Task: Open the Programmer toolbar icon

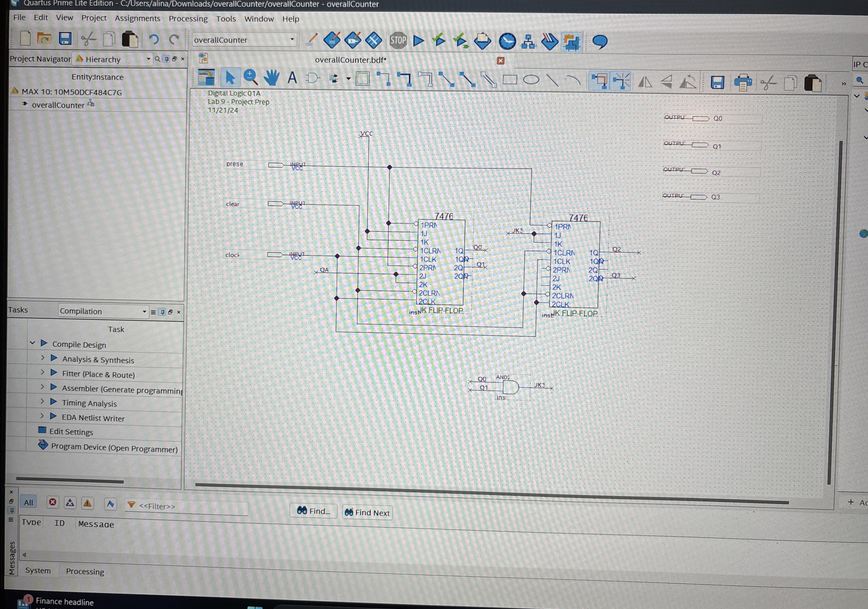Action: [550, 42]
